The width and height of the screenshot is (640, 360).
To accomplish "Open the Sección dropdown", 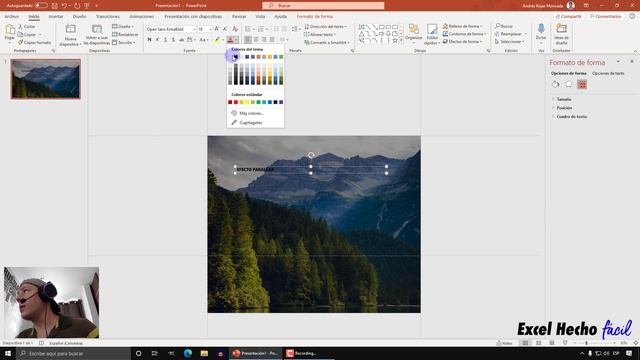I will pyautogui.click(x=124, y=42).
